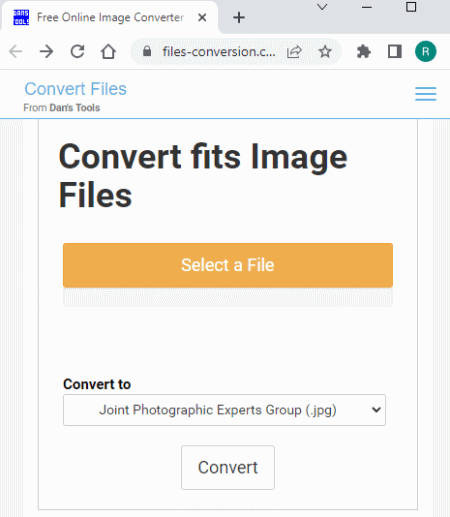Click the browser back arrow
Viewport: 450px width, 517px height.
15,52
